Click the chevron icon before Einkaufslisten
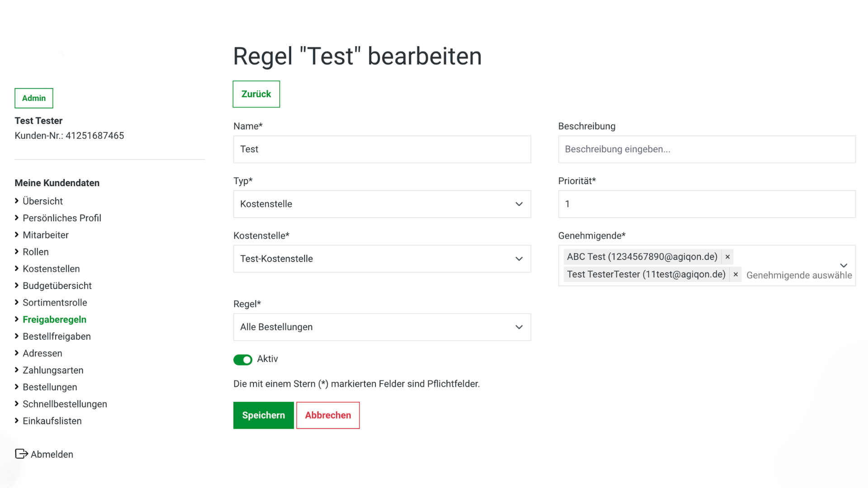The image size is (868, 488). click(17, 421)
